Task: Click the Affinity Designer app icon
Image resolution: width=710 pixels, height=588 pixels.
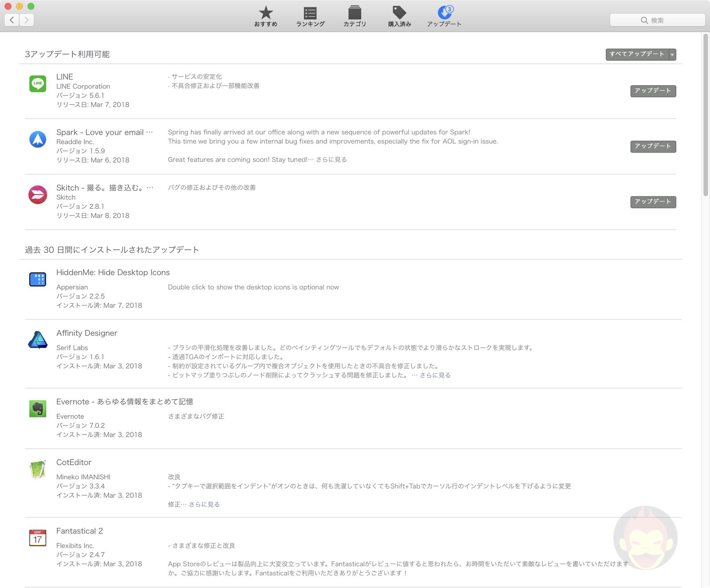Action: click(x=38, y=340)
